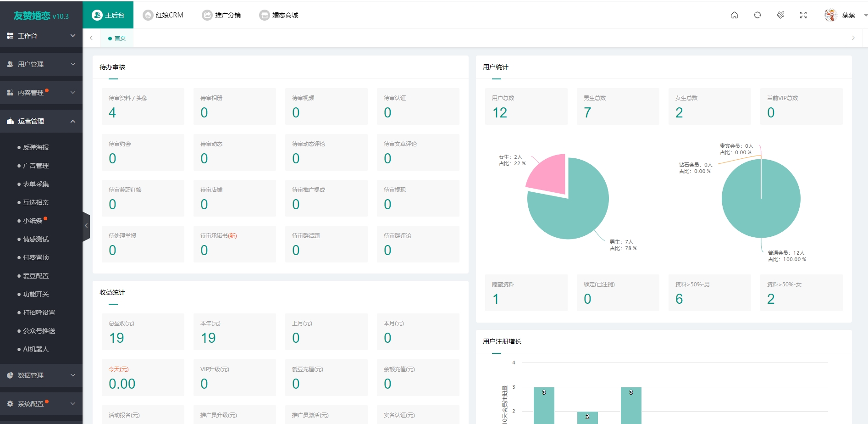Click the 待审资料 / 头像 card
Screen dimensions: 868x424
(143, 106)
